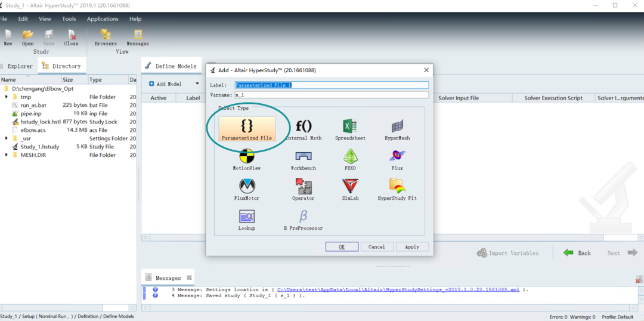This screenshot has width=644, height=321.
Task: Expand the tmp folder
Action: [7, 97]
